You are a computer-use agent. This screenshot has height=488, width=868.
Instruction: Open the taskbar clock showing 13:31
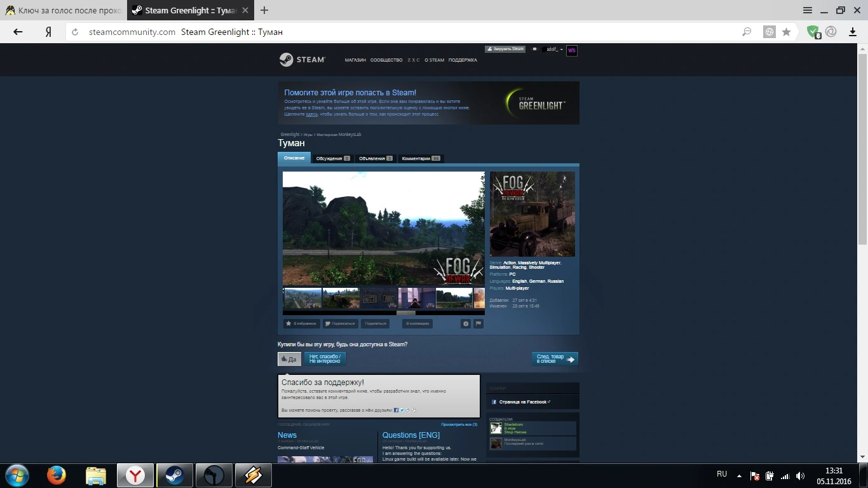click(x=834, y=476)
